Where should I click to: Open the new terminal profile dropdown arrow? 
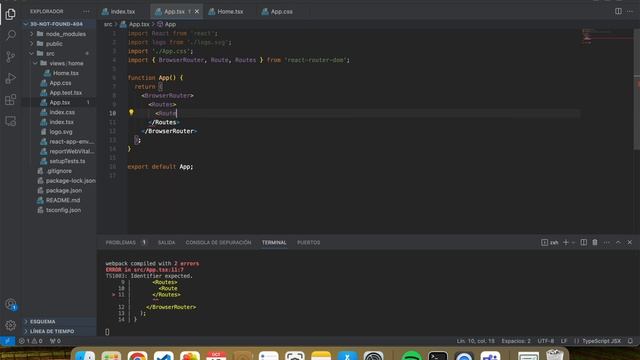[573, 242]
